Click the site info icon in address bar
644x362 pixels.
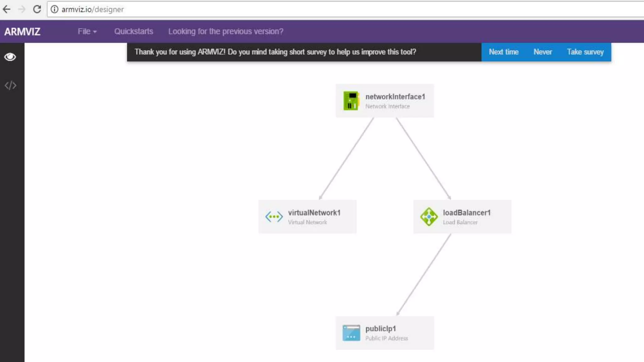54,9
